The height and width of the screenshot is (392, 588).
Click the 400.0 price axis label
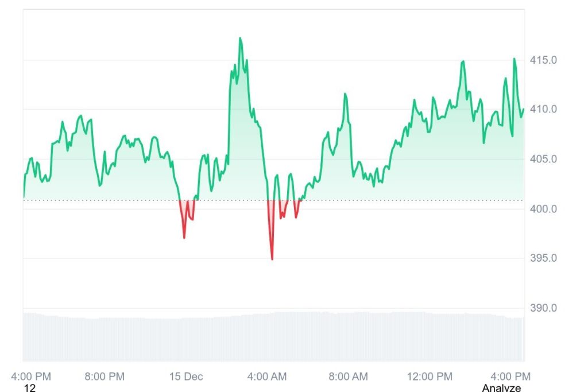[x=543, y=209]
